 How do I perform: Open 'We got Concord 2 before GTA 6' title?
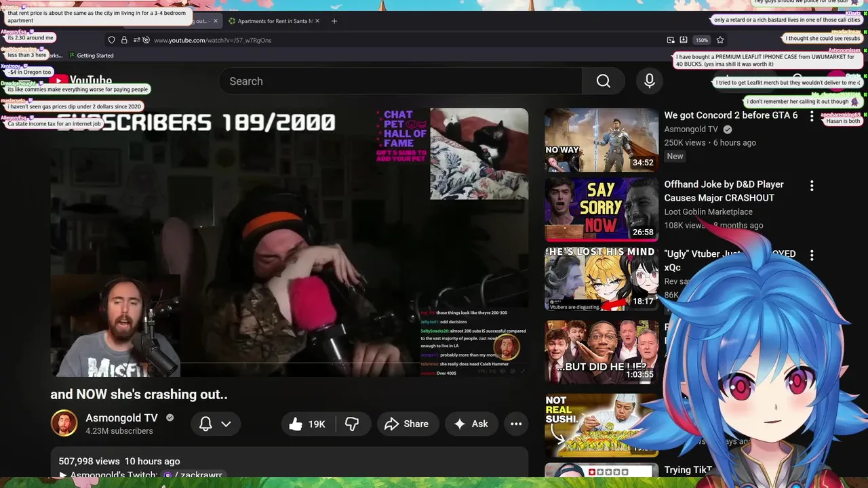[731, 115]
